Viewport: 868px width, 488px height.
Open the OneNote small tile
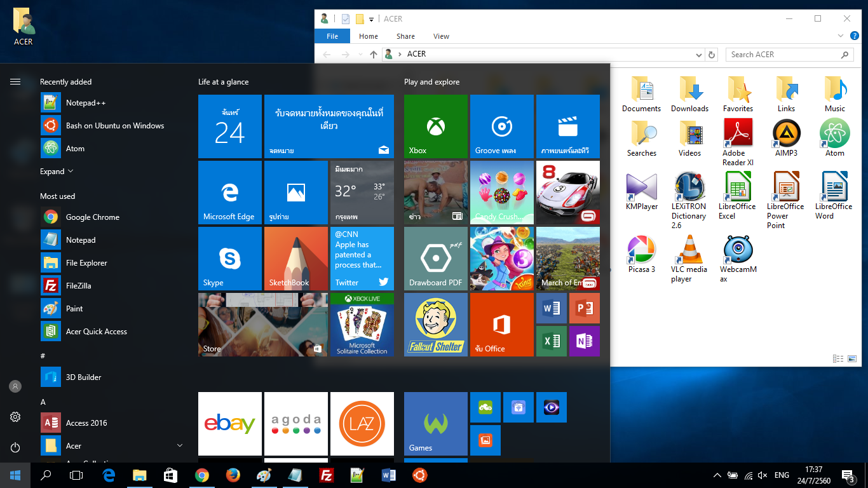coord(585,341)
